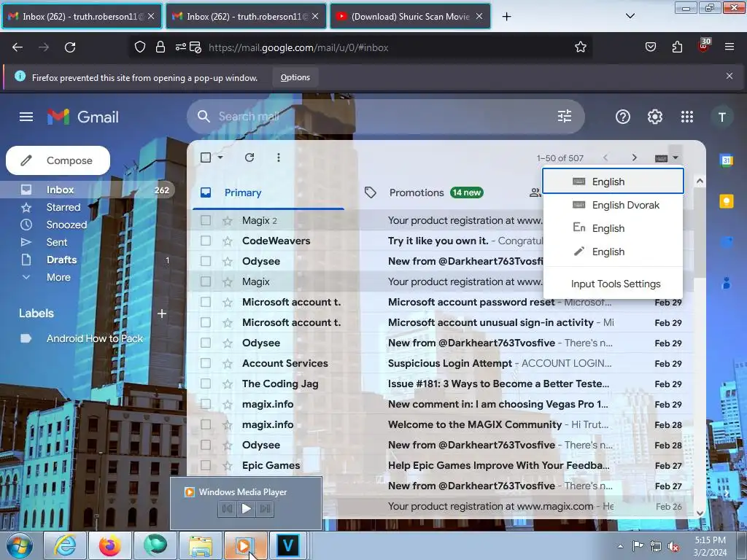
Task: Launch Internet Explorer from taskbar
Action: click(x=65, y=545)
